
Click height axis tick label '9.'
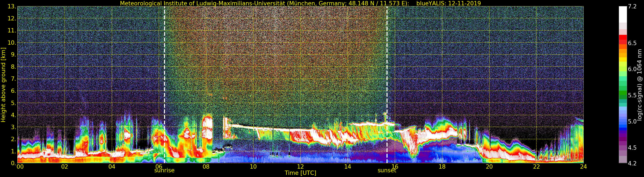[13, 55]
